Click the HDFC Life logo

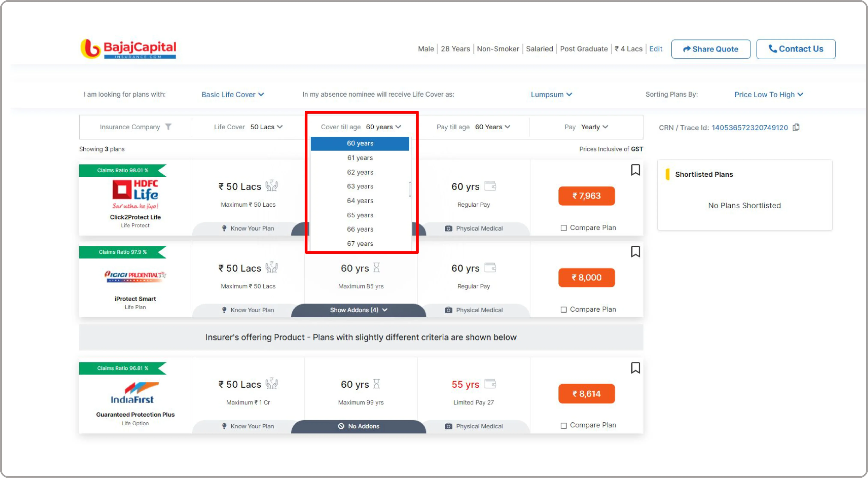coord(135,194)
